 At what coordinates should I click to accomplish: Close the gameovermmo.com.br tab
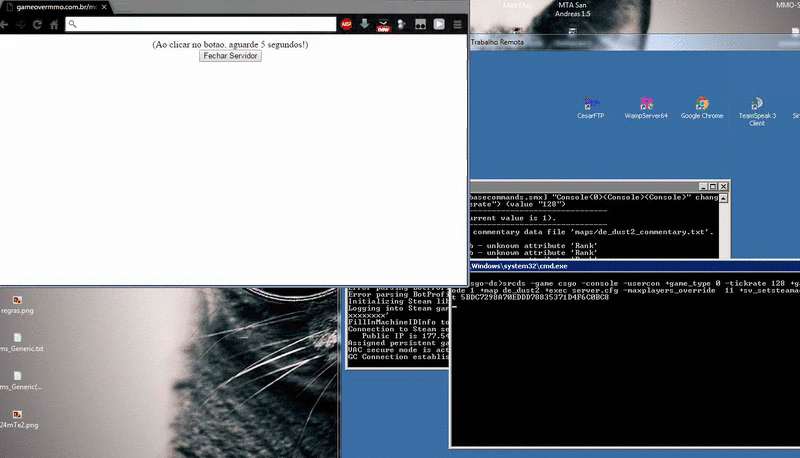coord(104,7)
